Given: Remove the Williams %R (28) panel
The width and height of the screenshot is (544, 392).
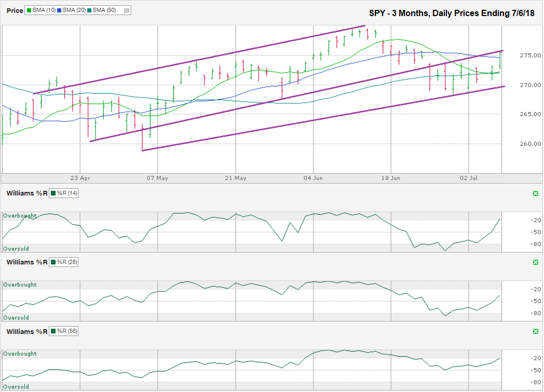Looking at the screenshot, I should [536, 262].
